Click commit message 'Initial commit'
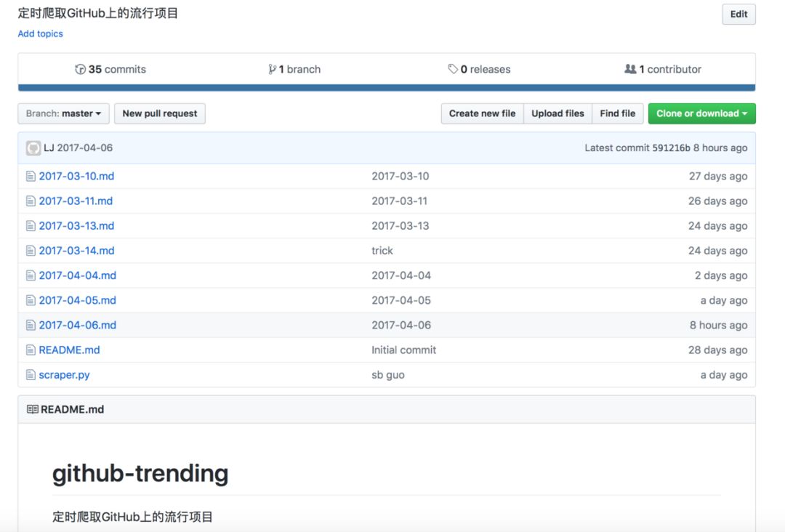Image resolution: width=785 pixels, height=532 pixels. (x=403, y=350)
